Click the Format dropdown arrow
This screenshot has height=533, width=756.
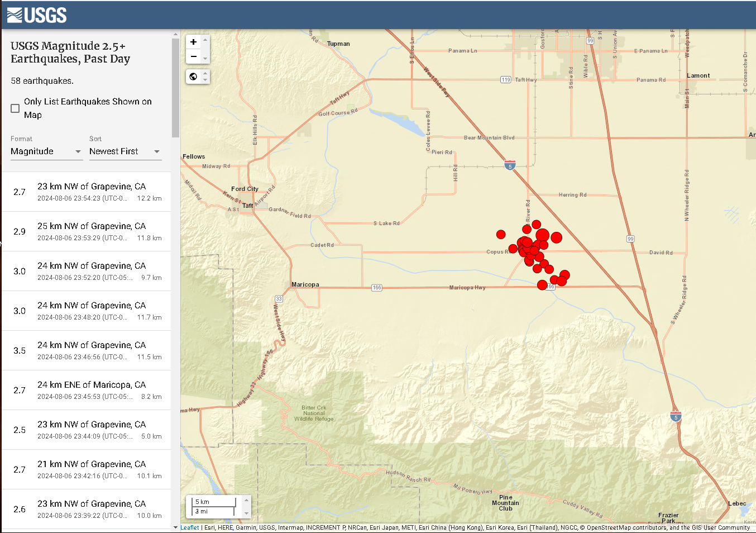[78, 151]
